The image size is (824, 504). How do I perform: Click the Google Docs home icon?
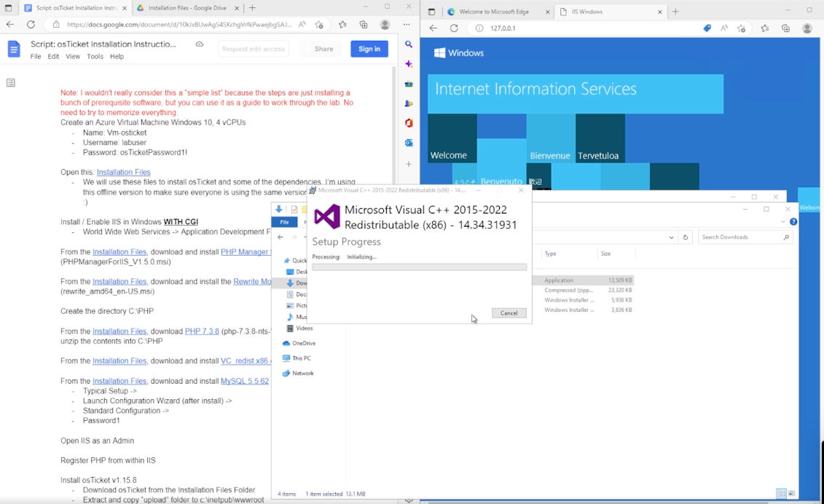pyautogui.click(x=14, y=50)
